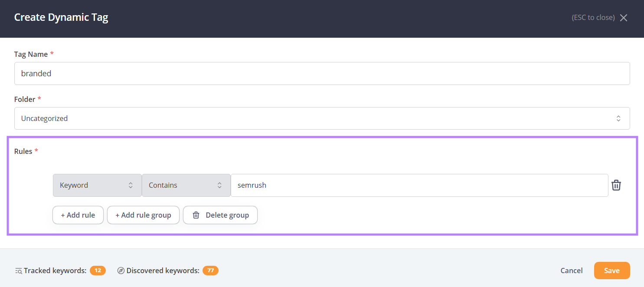Click the Delete group button
This screenshot has width=644, height=287.
point(220,215)
